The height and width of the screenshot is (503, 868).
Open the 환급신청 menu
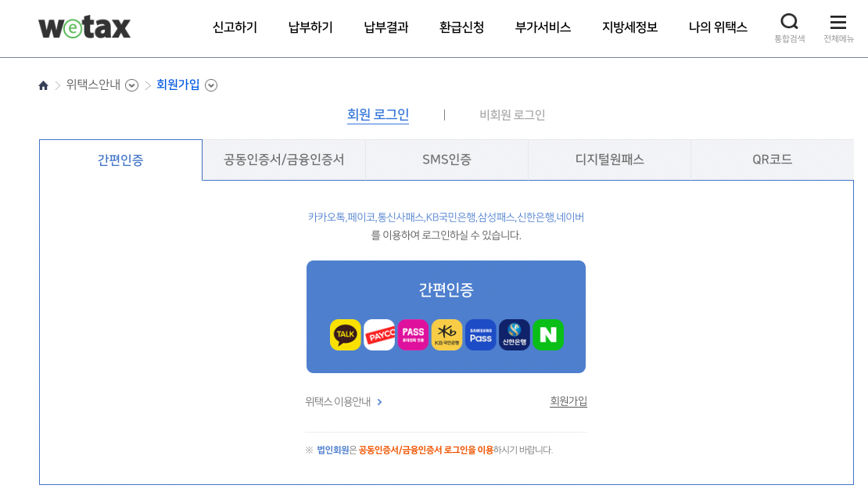(461, 27)
